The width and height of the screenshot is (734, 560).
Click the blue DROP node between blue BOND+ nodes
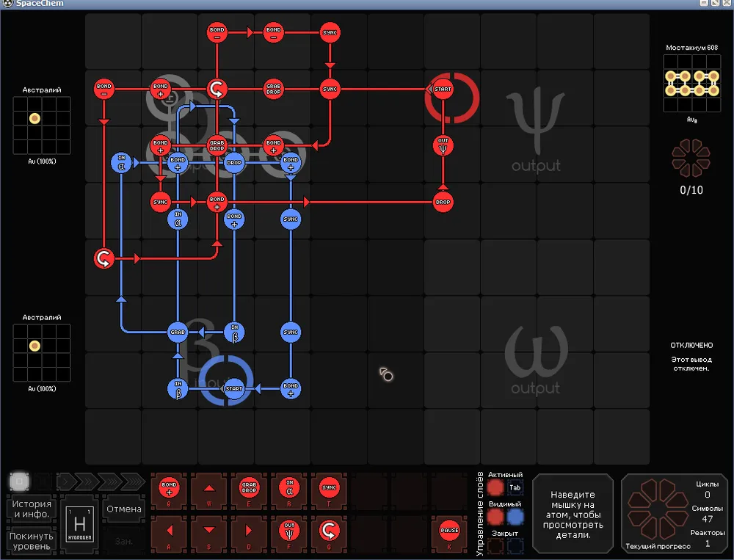pyautogui.click(x=234, y=162)
